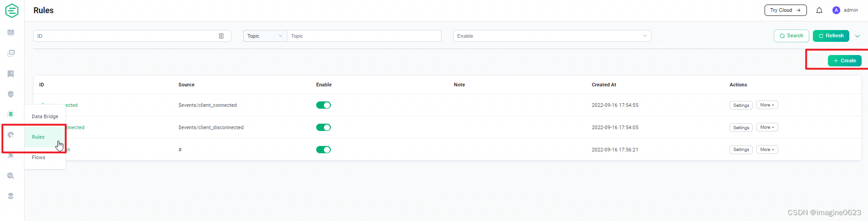Select Rules from the submenu
Image resolution: width=868 pixels, height=221 pixels.
(45, 137)
